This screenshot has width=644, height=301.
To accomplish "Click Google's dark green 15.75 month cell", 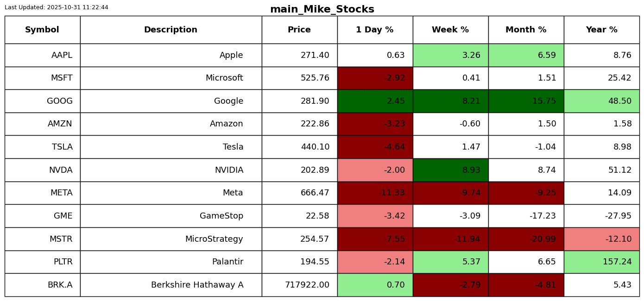I will click(526, 101).
